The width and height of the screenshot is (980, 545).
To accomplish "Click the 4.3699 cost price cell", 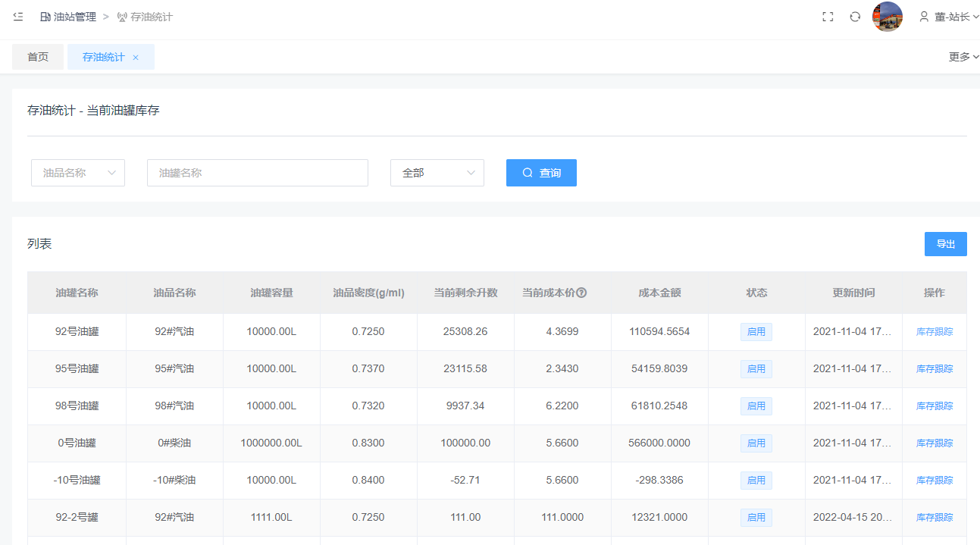I will pyautogui.click(x=562, y=332).
